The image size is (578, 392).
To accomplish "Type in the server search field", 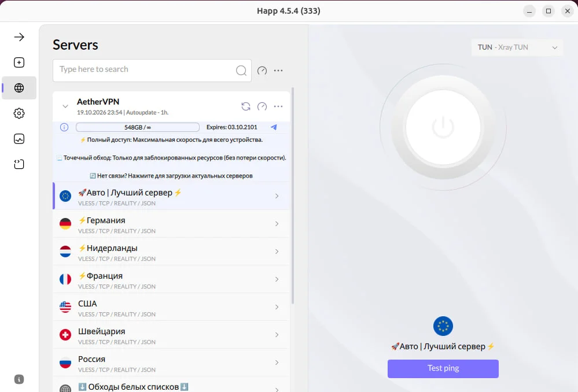I will click(152, 71).
